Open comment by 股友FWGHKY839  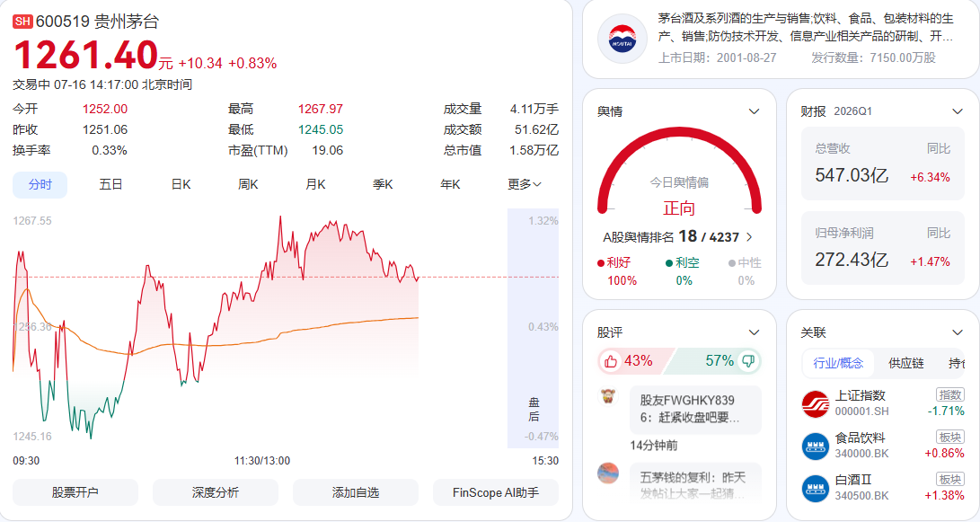pos(695,410)
